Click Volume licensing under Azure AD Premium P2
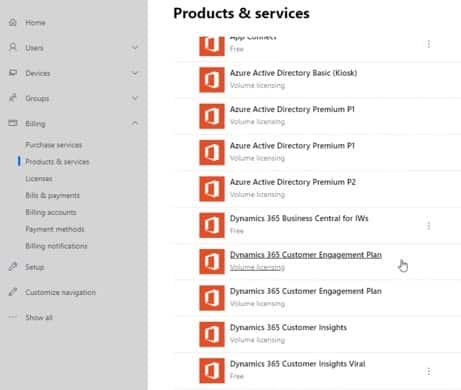 (x=257, y=195)
